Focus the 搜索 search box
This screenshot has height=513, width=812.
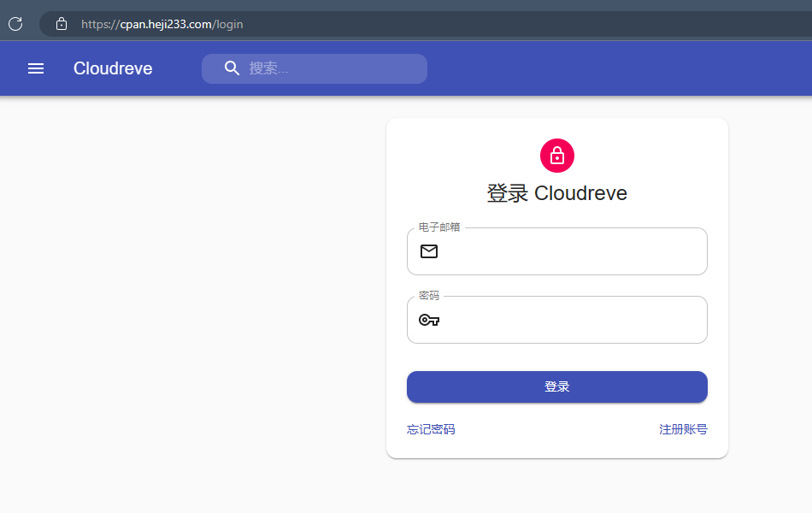click(315, 68)
